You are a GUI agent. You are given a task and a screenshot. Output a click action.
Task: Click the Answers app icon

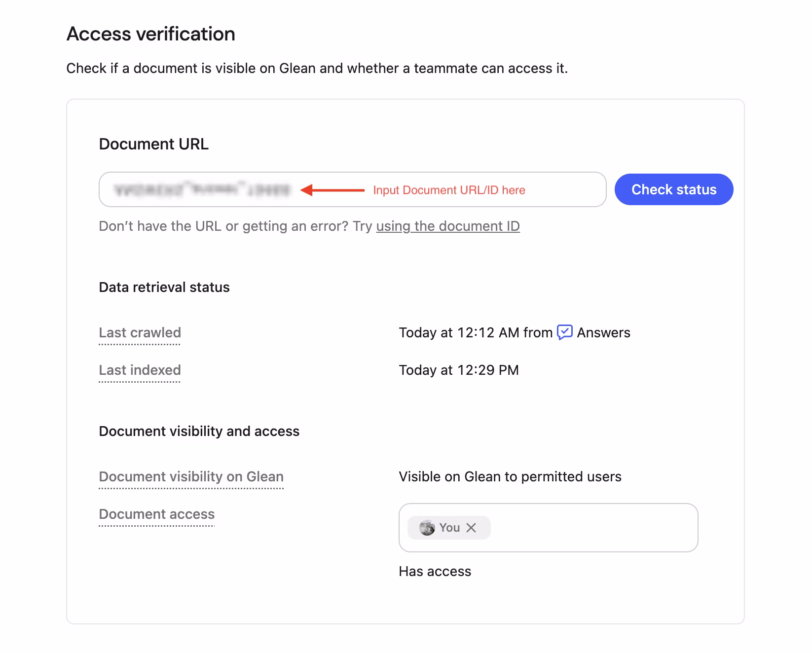565,332
